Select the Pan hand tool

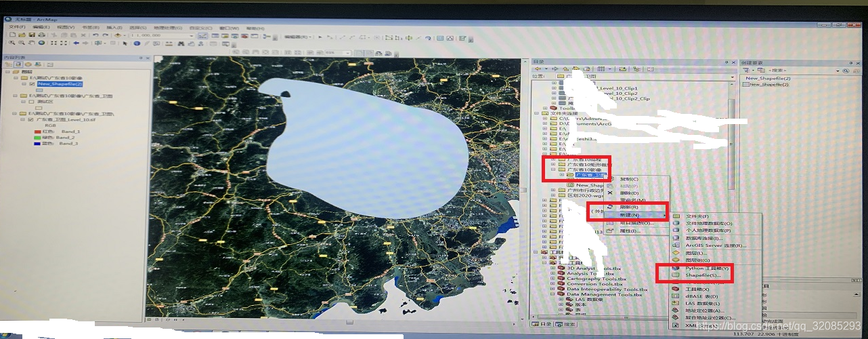(x=31, y=42)
